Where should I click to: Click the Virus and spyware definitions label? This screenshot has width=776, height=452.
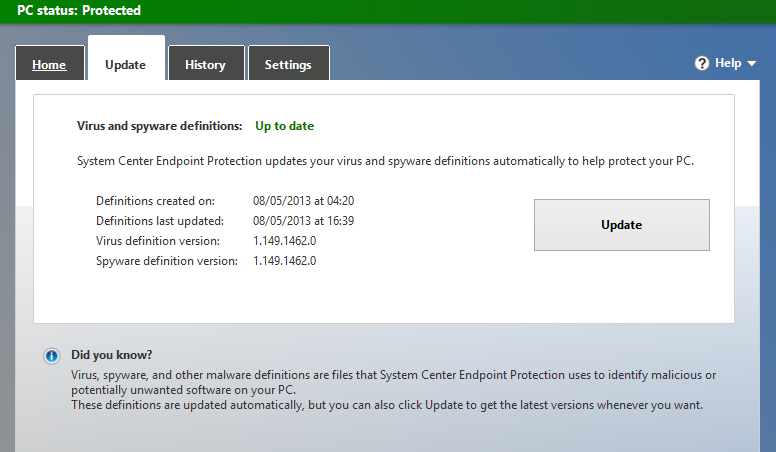coord(159,126)
